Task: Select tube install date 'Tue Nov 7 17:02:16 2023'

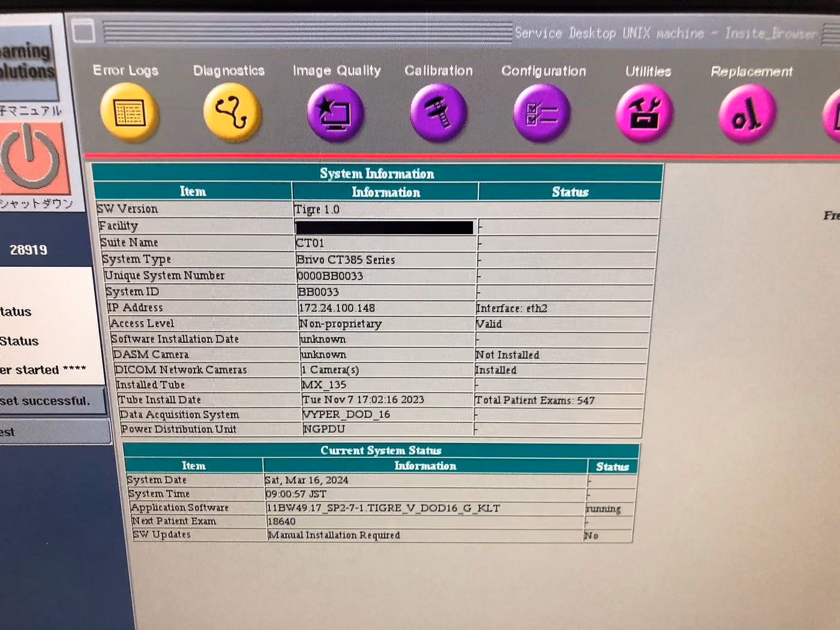Action: 363,400
